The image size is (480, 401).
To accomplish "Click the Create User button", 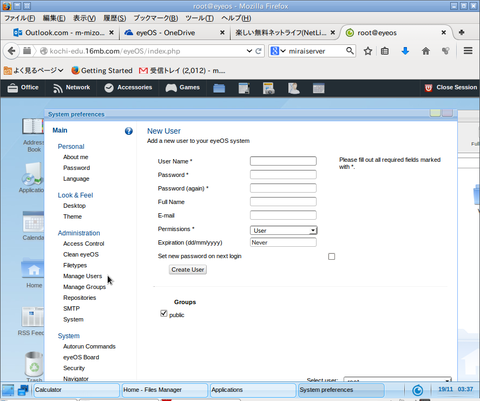I will [x=188, y=269].
